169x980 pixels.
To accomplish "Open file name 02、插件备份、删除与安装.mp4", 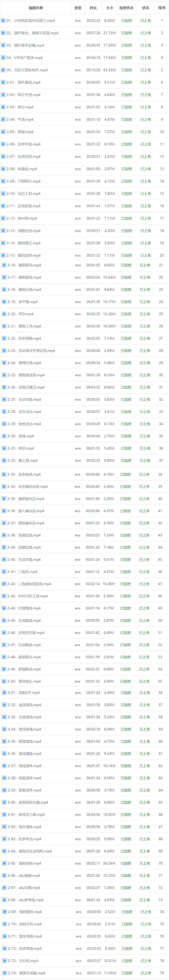I will [32, 33].
